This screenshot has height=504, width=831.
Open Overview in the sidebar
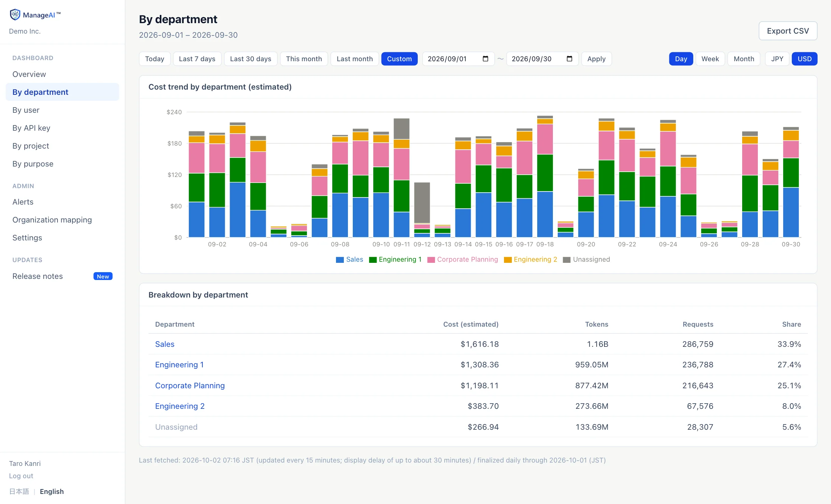pos(62,74)
